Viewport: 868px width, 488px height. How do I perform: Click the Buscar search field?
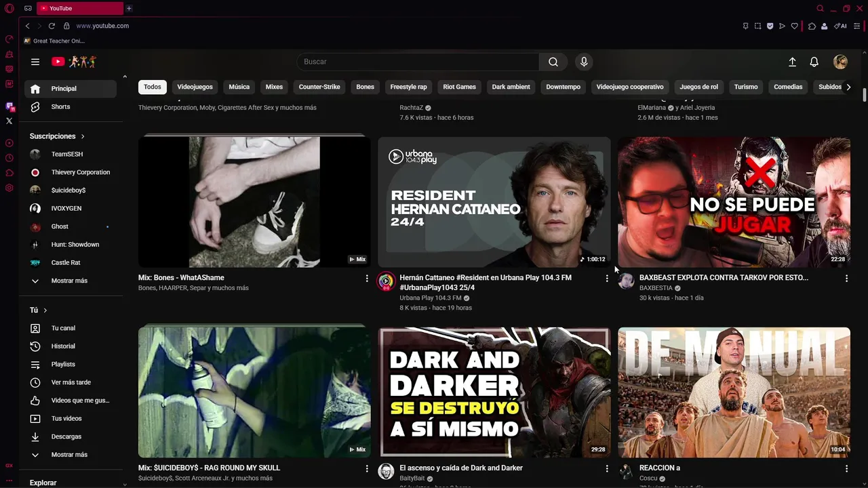[x=418, y=62]
